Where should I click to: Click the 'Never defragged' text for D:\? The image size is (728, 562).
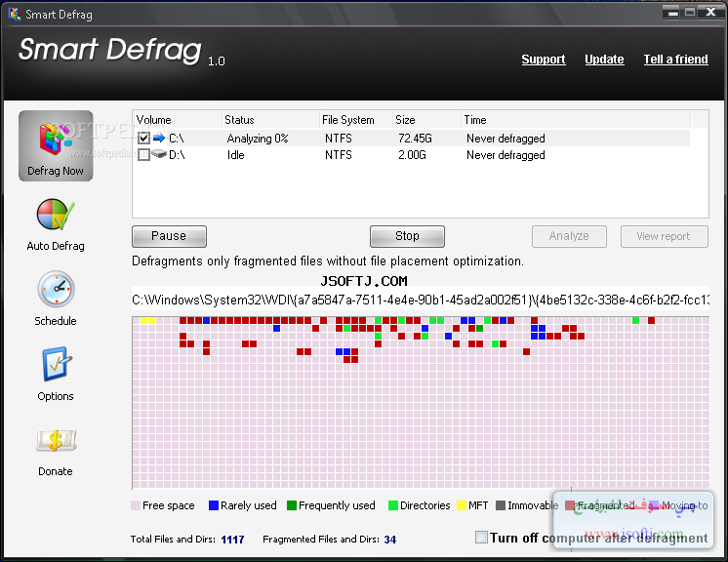point(506,155)
